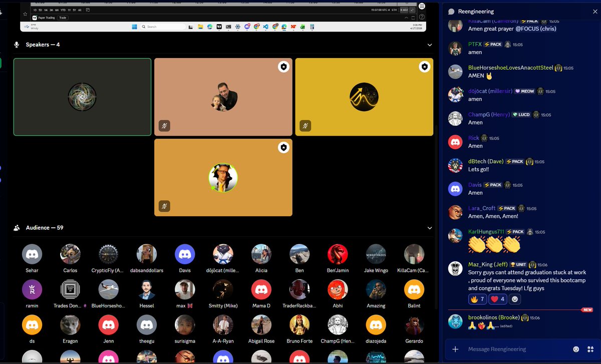Select the green-outlined active speaker tile
The image size is (601, 364).
(82, 97)
